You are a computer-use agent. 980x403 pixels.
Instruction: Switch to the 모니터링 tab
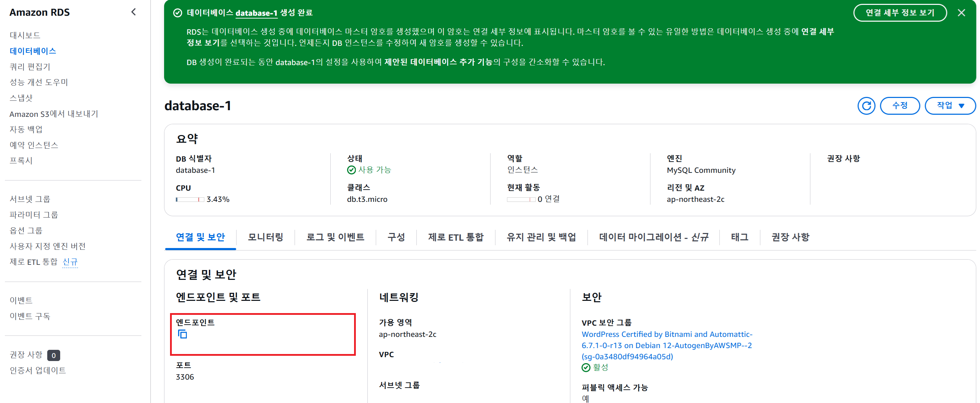click(265, 237)
